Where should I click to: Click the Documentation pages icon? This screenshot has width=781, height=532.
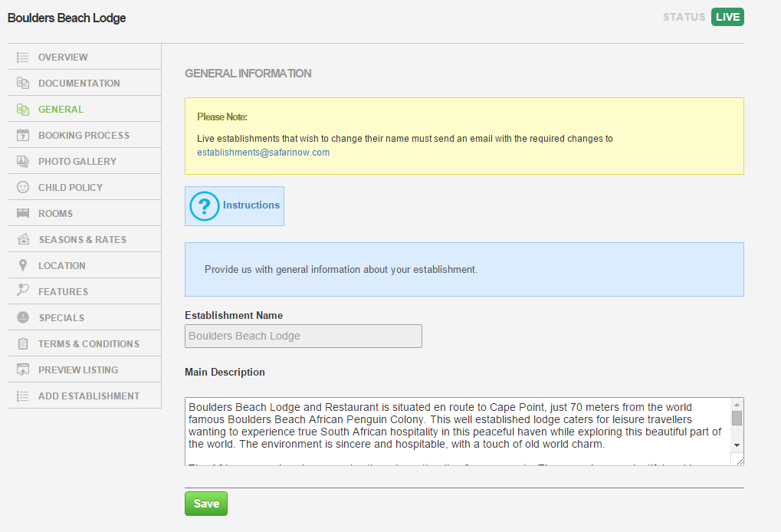22,84
